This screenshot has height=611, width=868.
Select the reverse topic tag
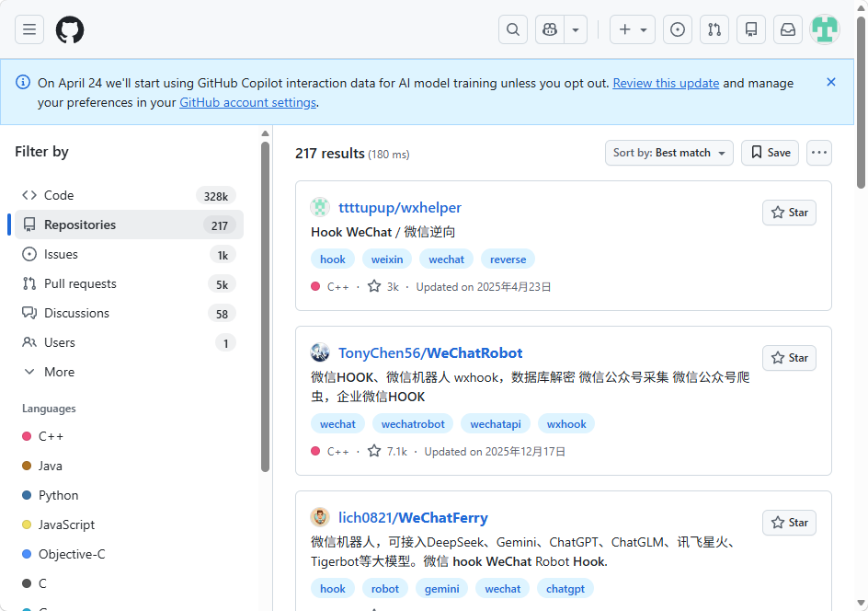pyautogui.click(x=508, y=259)
